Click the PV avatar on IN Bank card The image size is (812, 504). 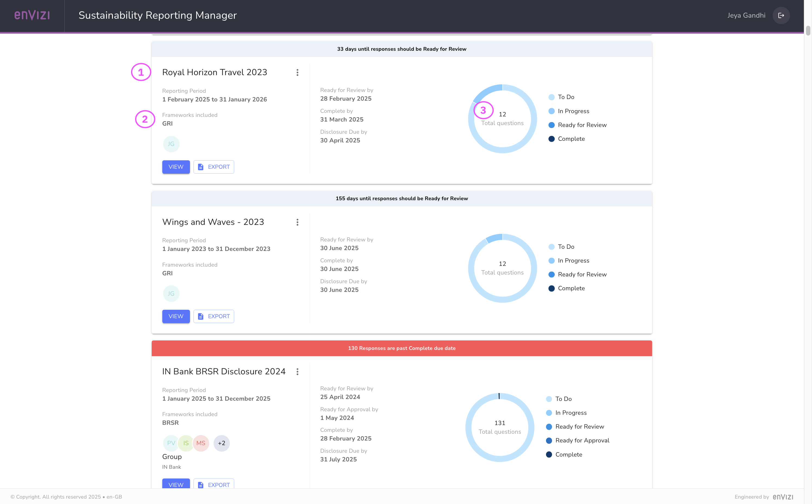[x=171, y=443]
